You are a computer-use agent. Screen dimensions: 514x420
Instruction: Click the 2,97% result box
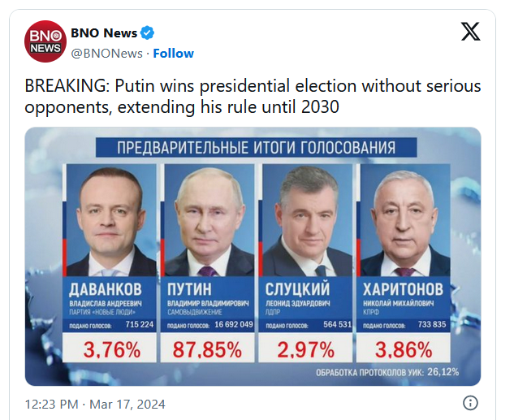click(x=308, y=350)
